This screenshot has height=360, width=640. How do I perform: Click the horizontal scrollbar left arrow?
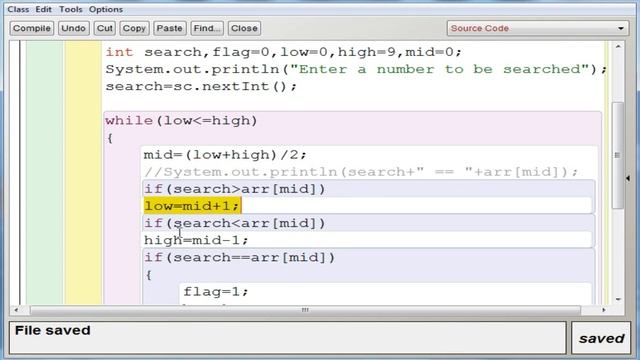pos(16,310)
